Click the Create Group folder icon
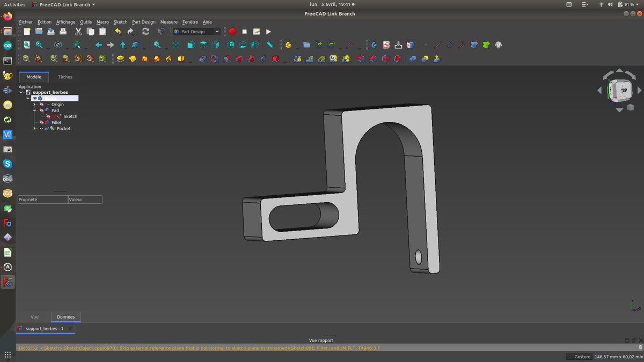The height and width of the screenshot is (362, 644). pos(306,45)
